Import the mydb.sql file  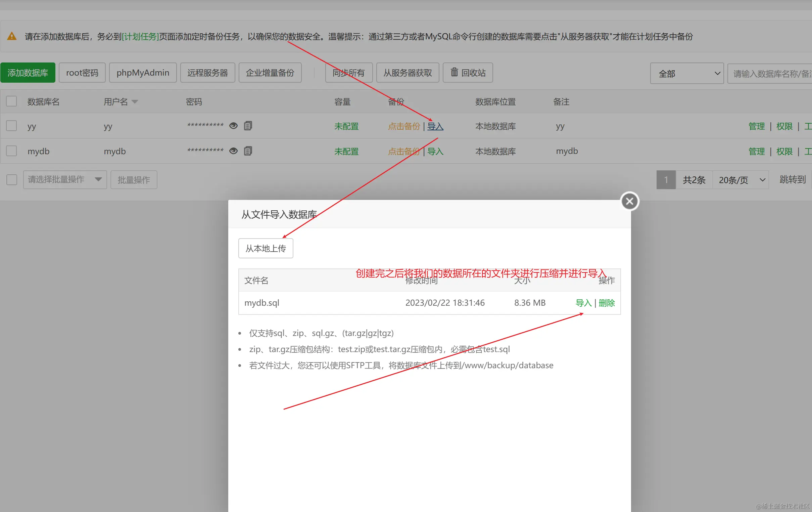[x=583, y=303]
